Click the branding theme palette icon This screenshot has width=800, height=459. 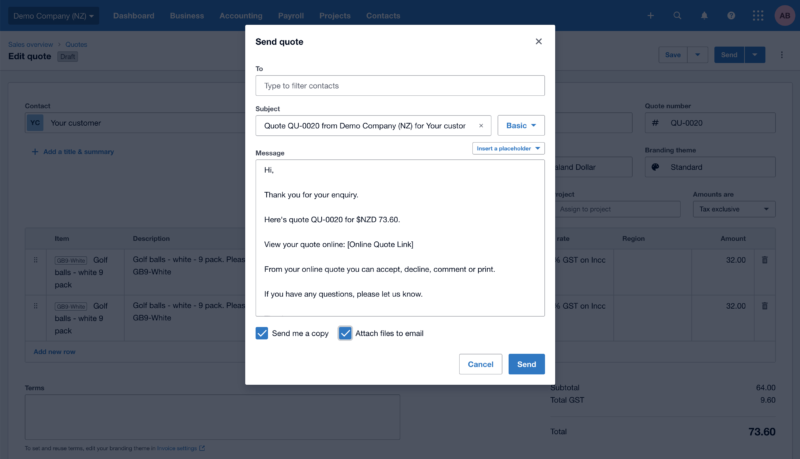(656, 167)
